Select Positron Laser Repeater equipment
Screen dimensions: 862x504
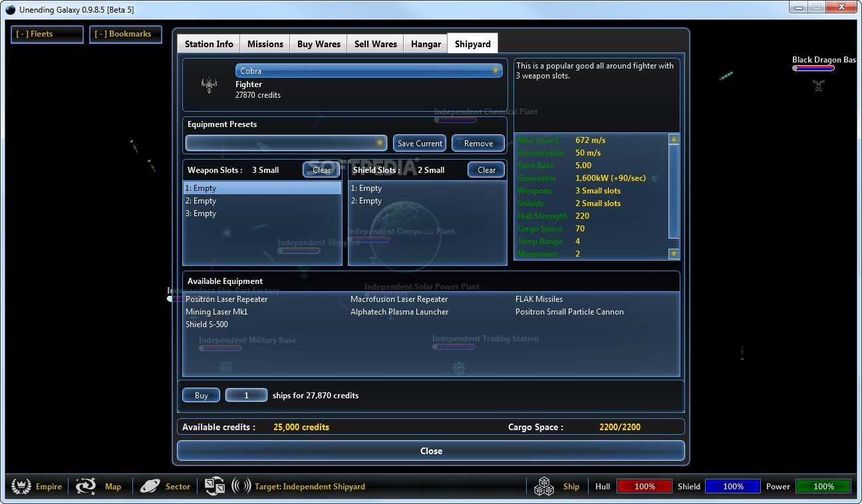tap(226, 299)
